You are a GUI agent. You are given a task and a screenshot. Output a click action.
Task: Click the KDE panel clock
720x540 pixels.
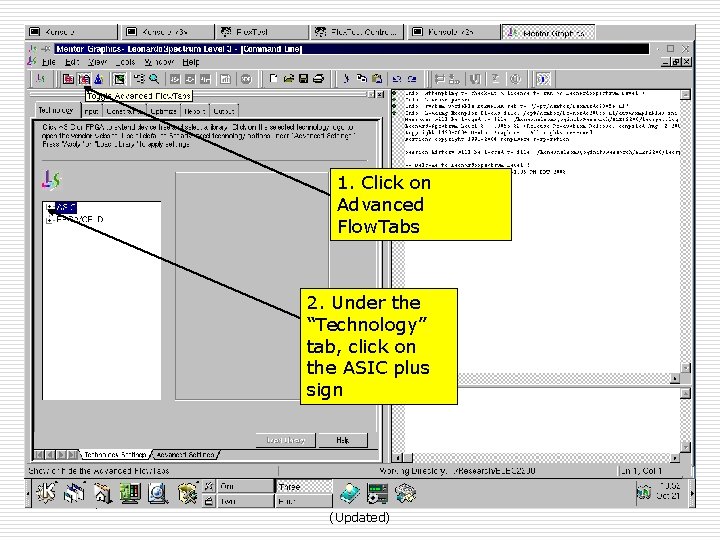[669, 490]
